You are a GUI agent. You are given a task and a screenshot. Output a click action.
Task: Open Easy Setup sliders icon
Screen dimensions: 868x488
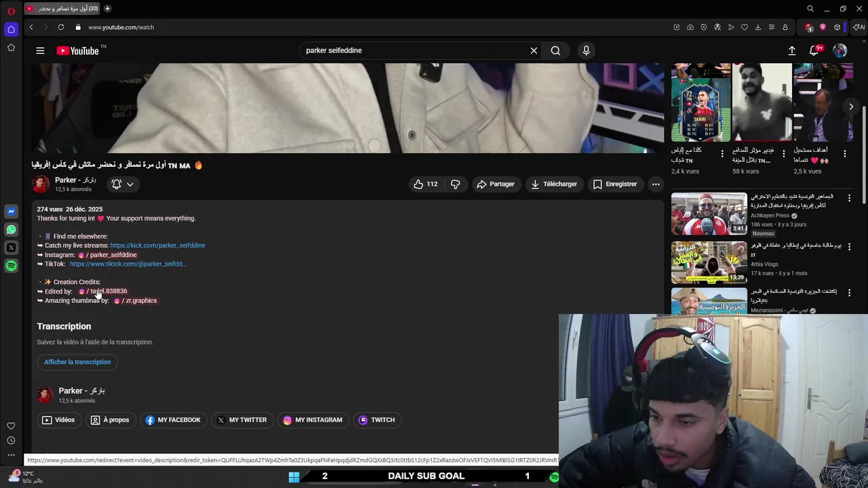[x=772, y=27]
